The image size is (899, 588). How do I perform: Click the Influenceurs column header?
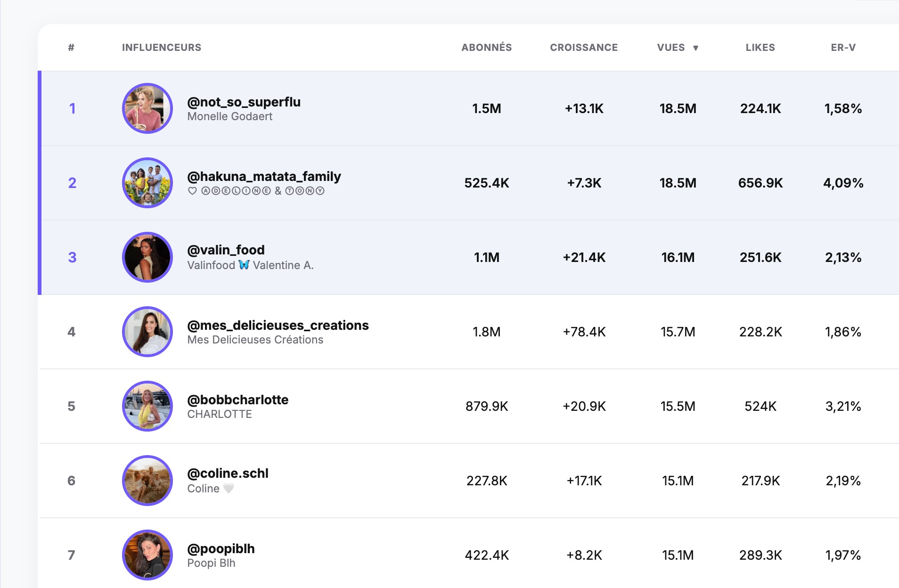(x=162, y=48)
